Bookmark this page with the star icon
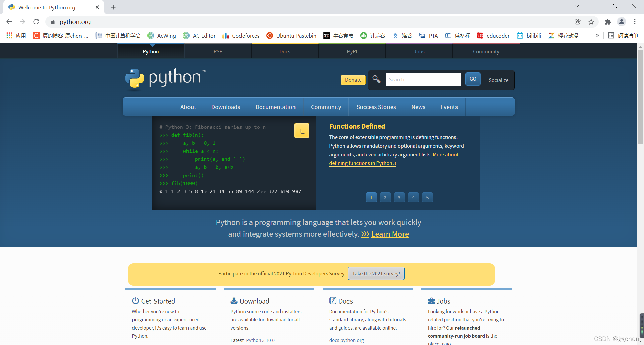 pos(591,22)
